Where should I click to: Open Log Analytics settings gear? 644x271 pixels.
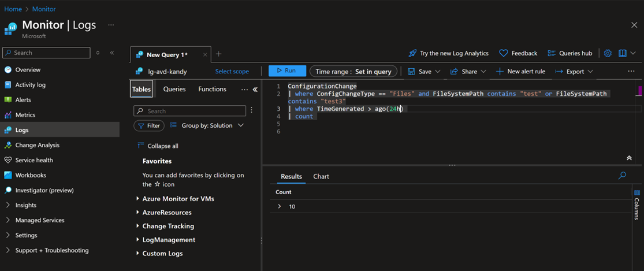tap(608, 53)
